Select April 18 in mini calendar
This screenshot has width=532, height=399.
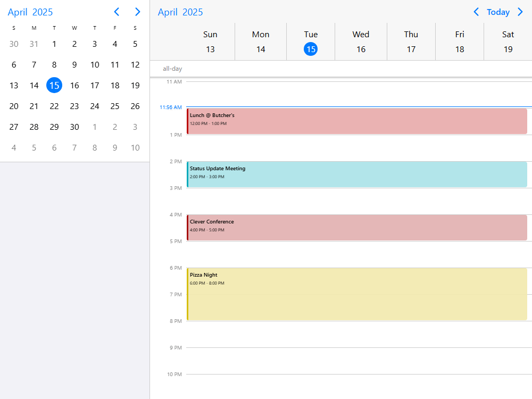[115, 85]
